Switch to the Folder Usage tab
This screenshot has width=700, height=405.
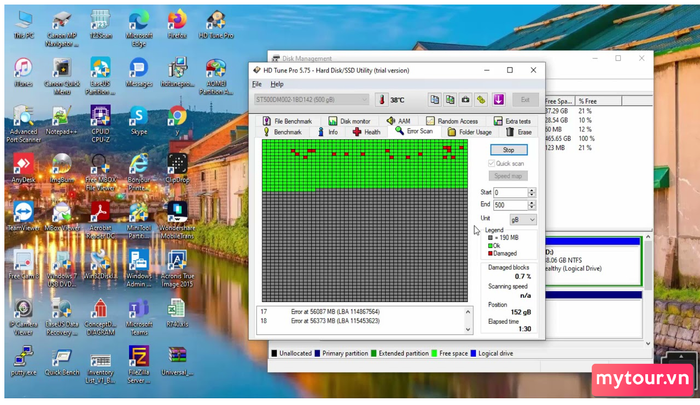click(x=469, y=132)
